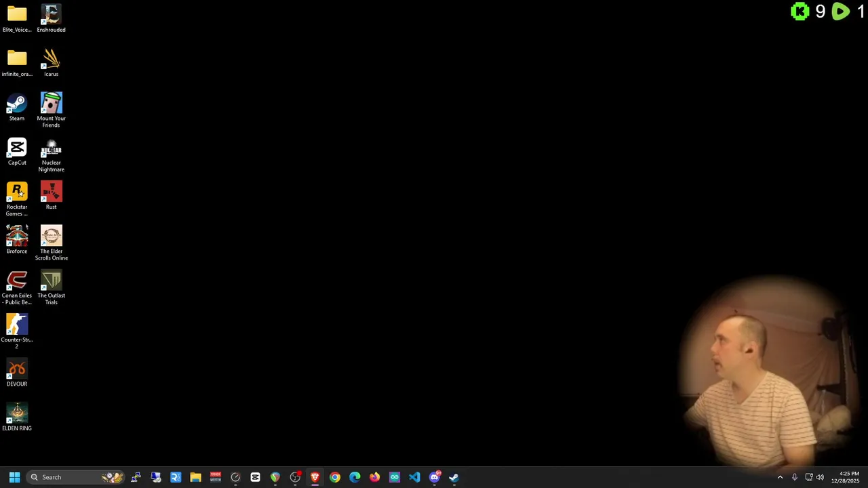Select the Enshrouded desktop shortcut

[51, 18]
